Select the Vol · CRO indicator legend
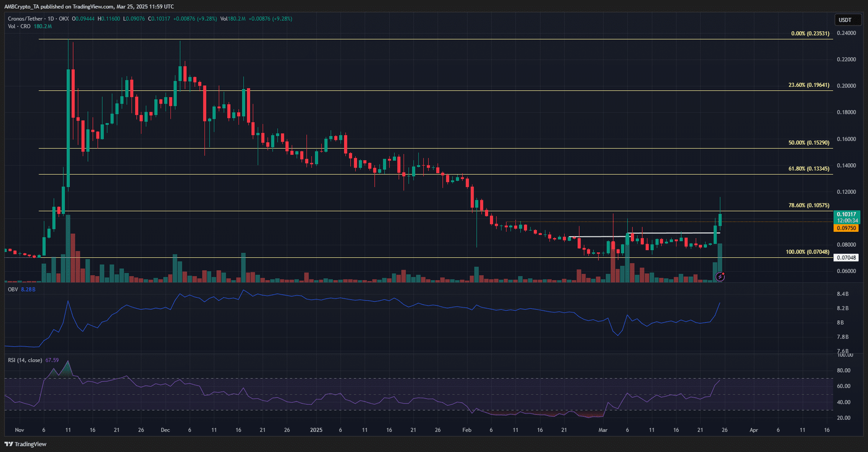 point(19,26)
